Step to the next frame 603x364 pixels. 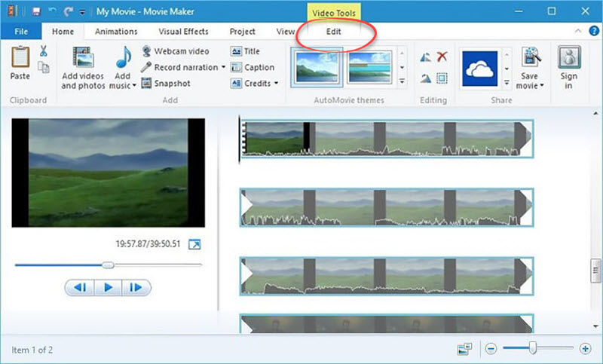coord(136,288)
